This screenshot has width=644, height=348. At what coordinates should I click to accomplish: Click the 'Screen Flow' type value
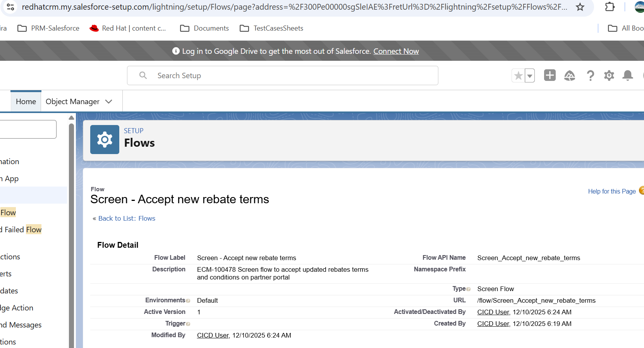click(495, 289)
